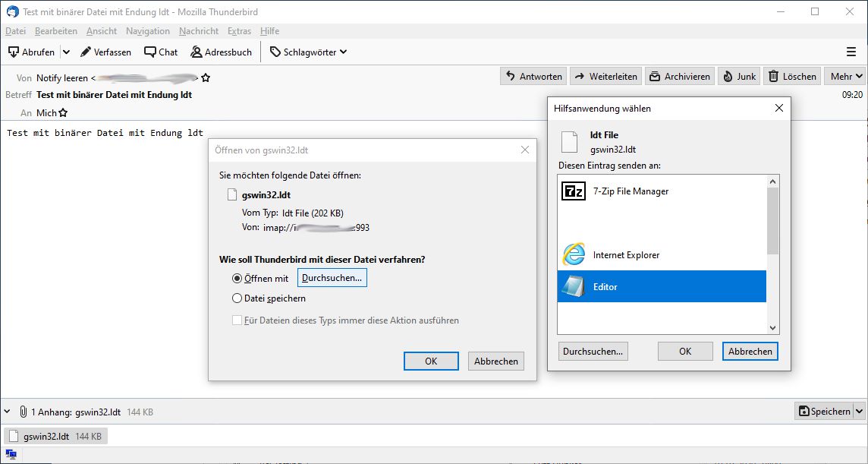Viewport: 868px width, 464px height.
Task: Open the Chat toolbar button
Action: tap(161, 52)
